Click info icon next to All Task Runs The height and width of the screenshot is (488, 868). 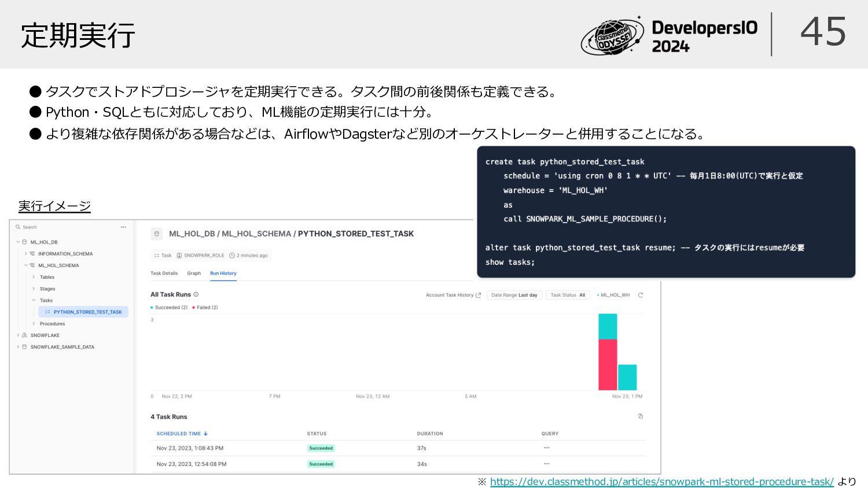coord(196,294)
